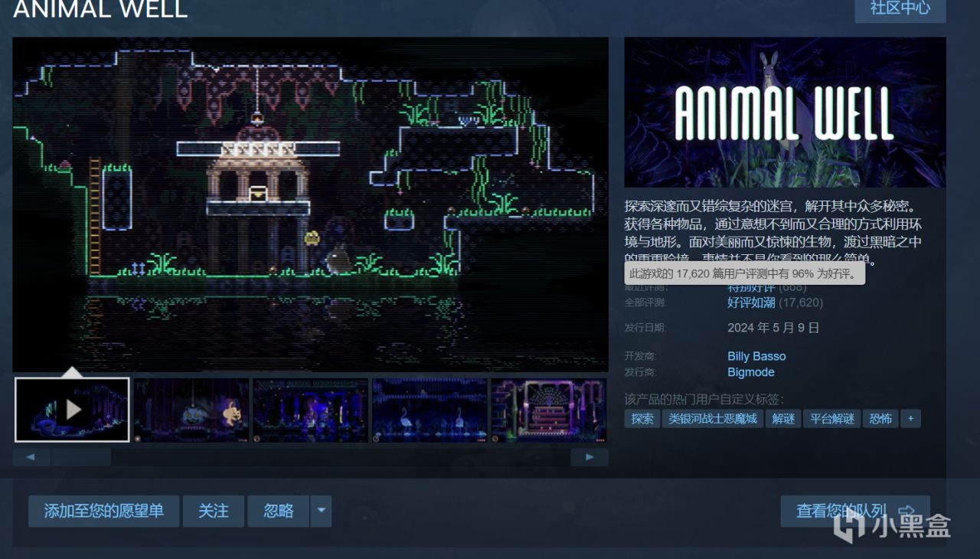Click the release date 2024 年 5 月 9 日
Screen dimensions: 980x559
tap(773, 328)
